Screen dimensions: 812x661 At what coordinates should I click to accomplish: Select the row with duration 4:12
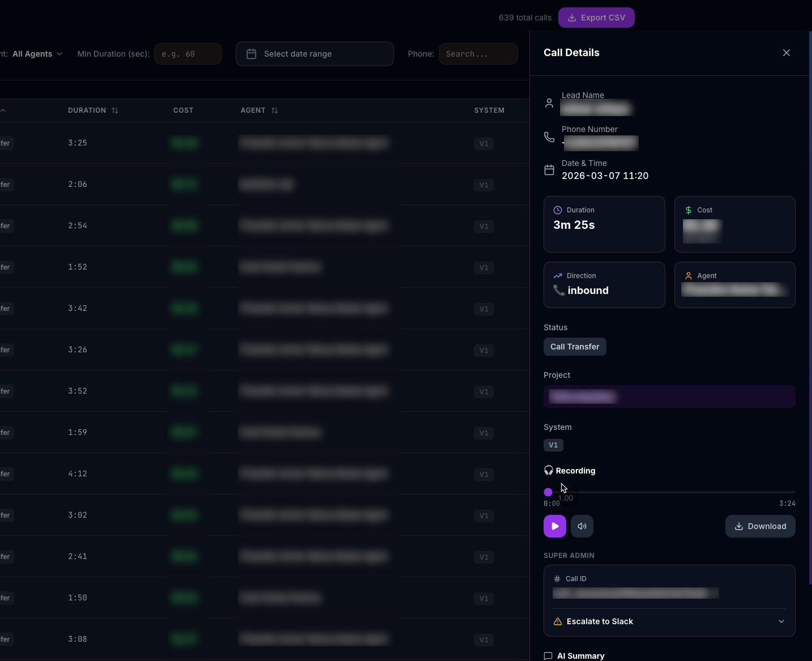coord(264,474)
